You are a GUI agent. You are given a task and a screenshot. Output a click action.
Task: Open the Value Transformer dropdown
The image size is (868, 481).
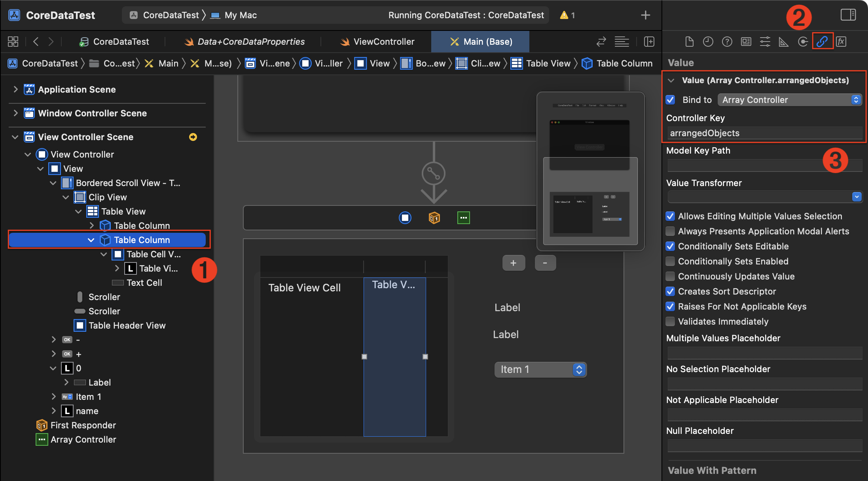click(x=764, y=197)
